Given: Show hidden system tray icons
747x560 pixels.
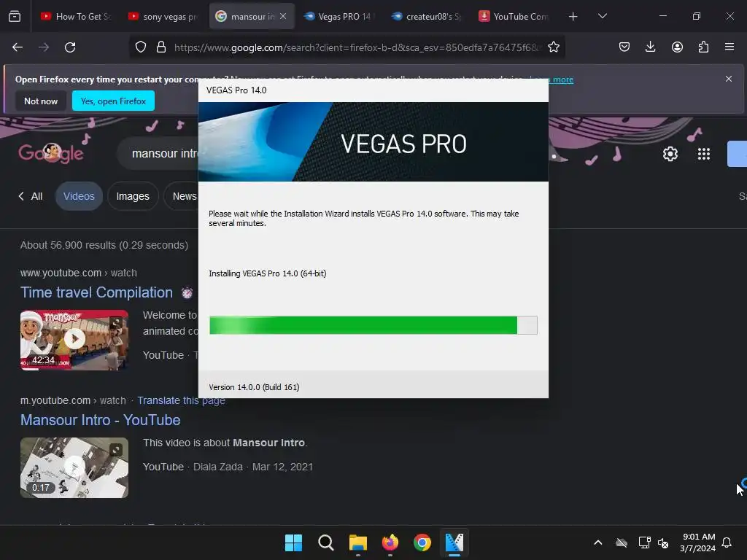Looking at the screenshot, I should (x=598, y=542).
